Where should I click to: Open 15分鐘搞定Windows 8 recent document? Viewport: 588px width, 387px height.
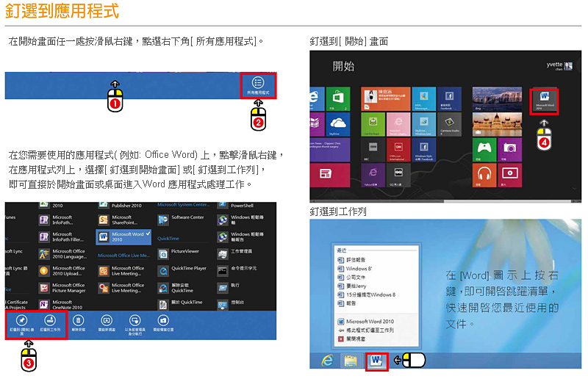(x=366, y=294)
